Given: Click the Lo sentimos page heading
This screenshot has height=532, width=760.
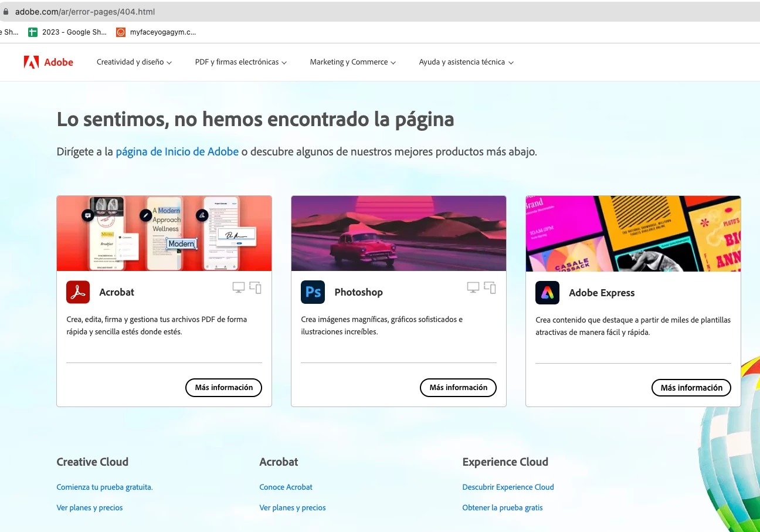Looking at the screenshot, I should point(255,120).
